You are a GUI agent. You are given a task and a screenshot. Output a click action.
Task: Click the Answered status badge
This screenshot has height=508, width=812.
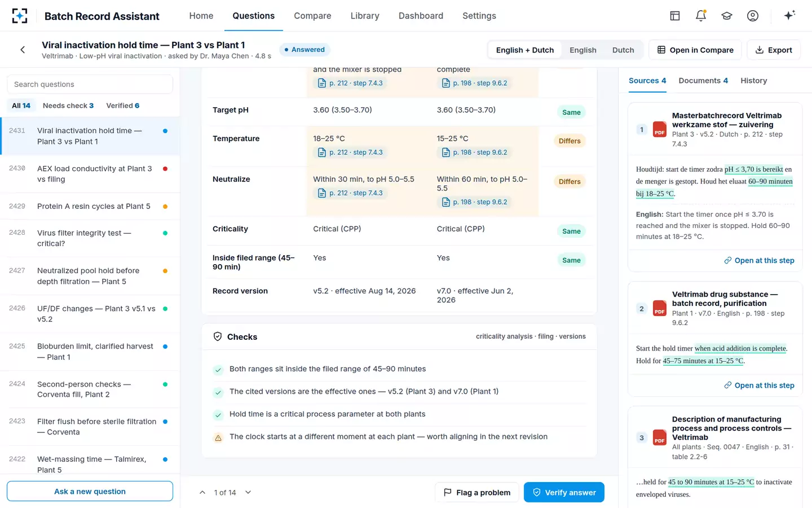click(x=304, y=50)
